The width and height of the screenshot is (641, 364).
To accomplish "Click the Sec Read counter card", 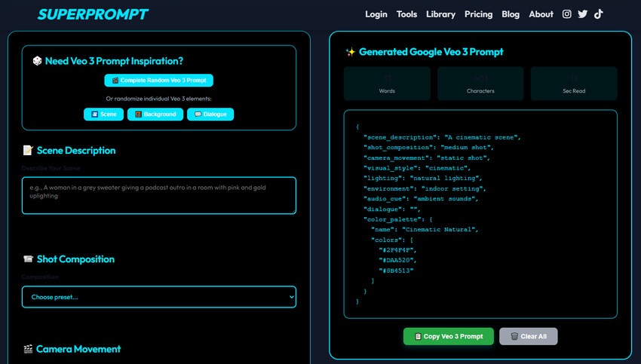I will [x=574, y=84].
